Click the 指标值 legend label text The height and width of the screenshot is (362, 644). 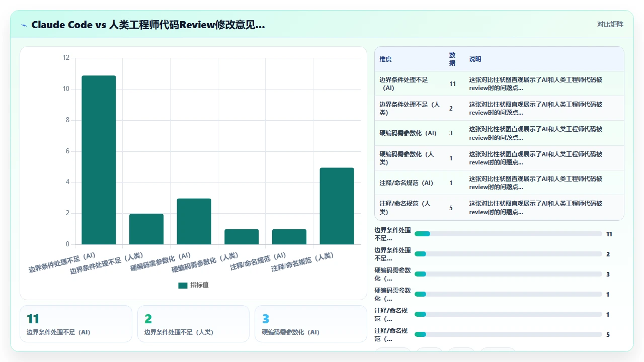(x=199, y=285)
